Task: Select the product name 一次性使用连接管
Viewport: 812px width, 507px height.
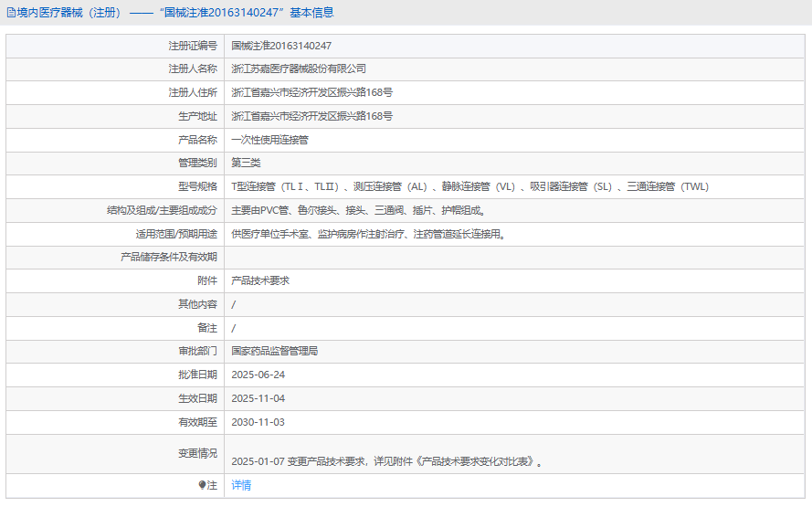Action: (x=269, y=140)
